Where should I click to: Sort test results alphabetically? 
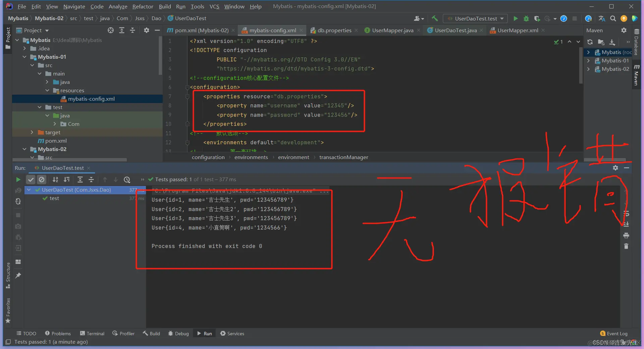tap(55, 180)
